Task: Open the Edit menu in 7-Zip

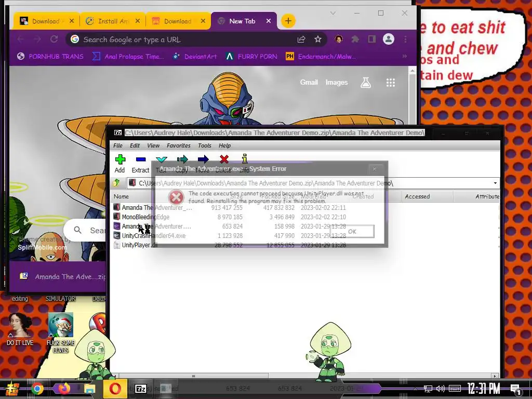Action: click(135, 145)
